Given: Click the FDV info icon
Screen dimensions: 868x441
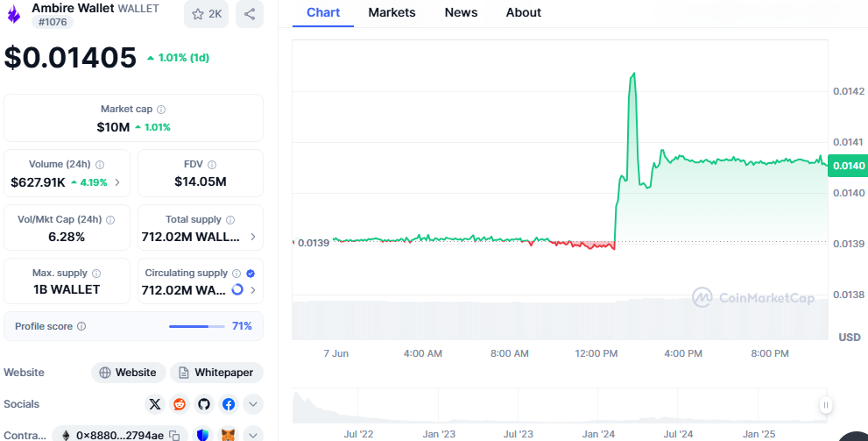Looking at the screenshot, I should [211, 165].
